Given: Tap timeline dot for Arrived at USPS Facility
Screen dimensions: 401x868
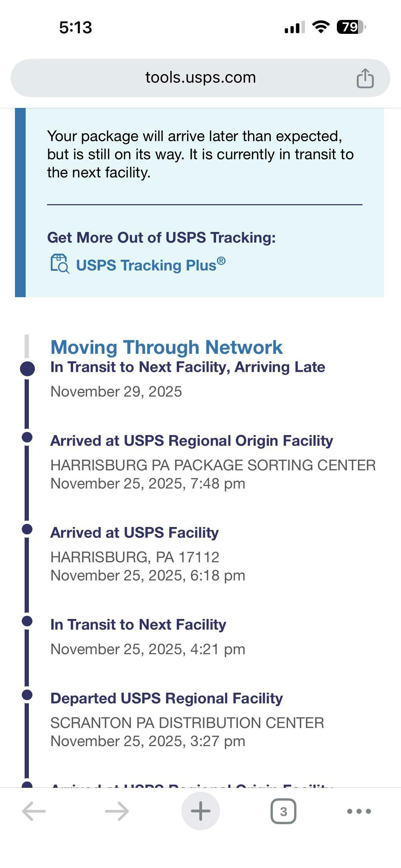Looking at the screenshot, I should point(27,529).
